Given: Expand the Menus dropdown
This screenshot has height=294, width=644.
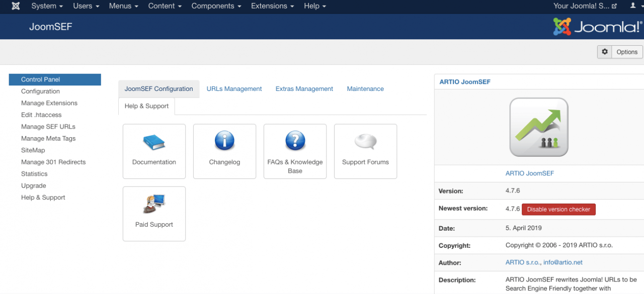Looking at the screenshot, I should 124,6.
